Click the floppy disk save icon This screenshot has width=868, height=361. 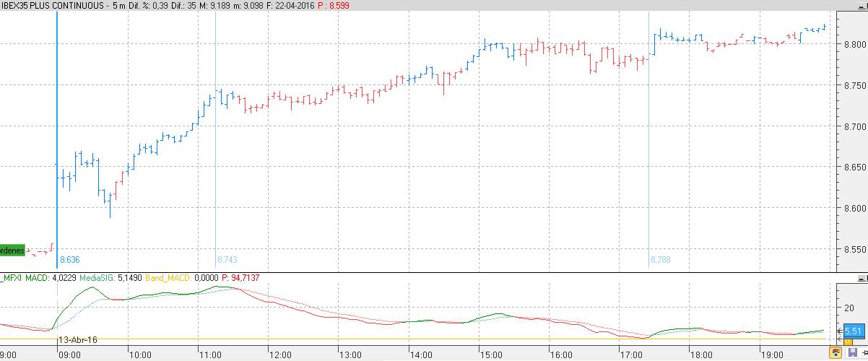(852, 353)
